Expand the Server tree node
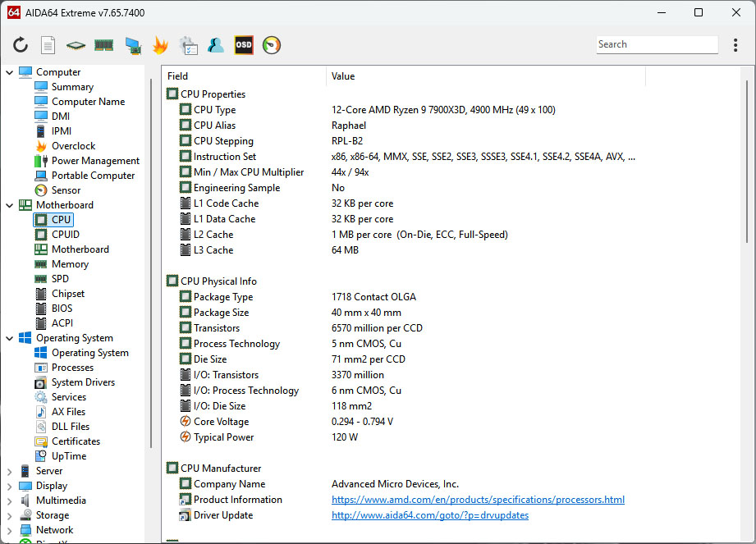 coord(9,471)
